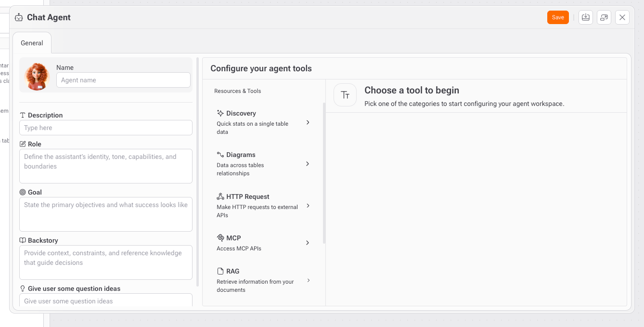
Task: Click the pop-out window icon
Action: (x=604, y=17)
